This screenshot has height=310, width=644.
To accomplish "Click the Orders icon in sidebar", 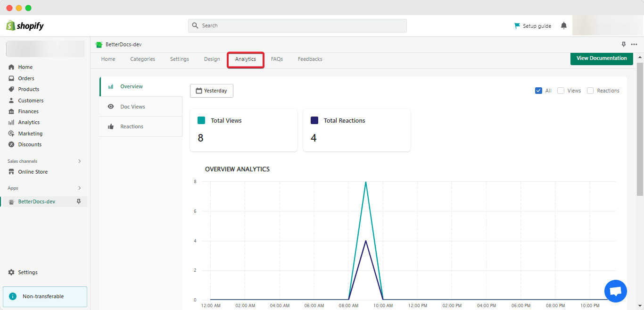I will coord(11,78).
